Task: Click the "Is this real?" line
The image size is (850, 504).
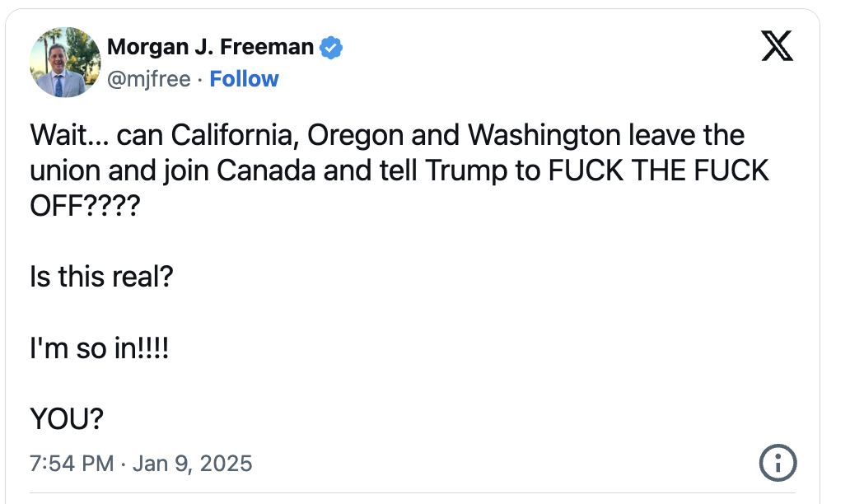Action: 101,277
